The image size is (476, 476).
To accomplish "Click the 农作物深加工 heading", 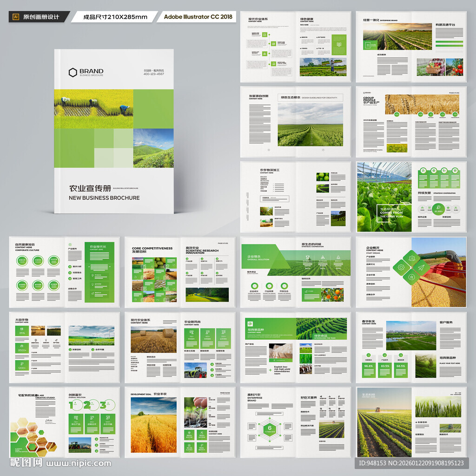I will coord(270,170).
